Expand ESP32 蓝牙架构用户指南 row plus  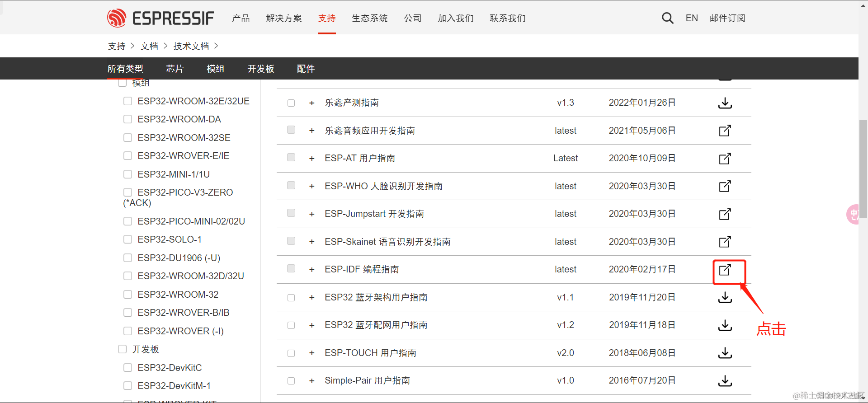point(311,297)
